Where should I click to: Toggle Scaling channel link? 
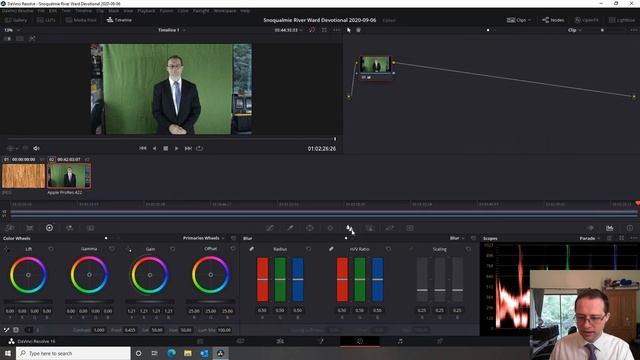click(x=411, y=249)
